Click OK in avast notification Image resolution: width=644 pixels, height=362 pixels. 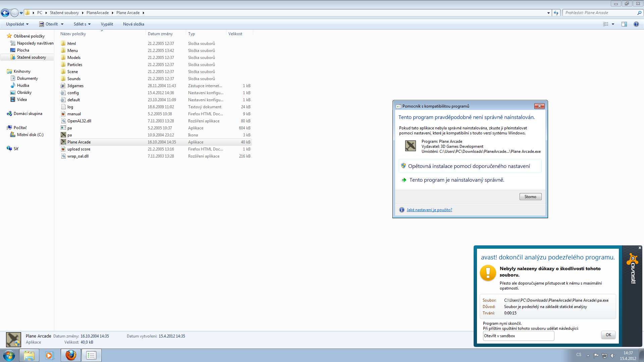click(608, 335)
